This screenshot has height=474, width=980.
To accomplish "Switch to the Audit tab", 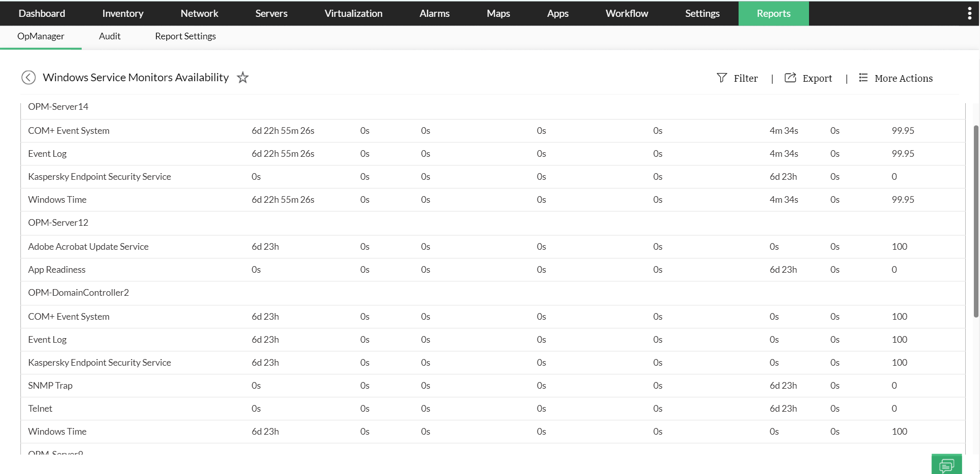I will 110,36.
